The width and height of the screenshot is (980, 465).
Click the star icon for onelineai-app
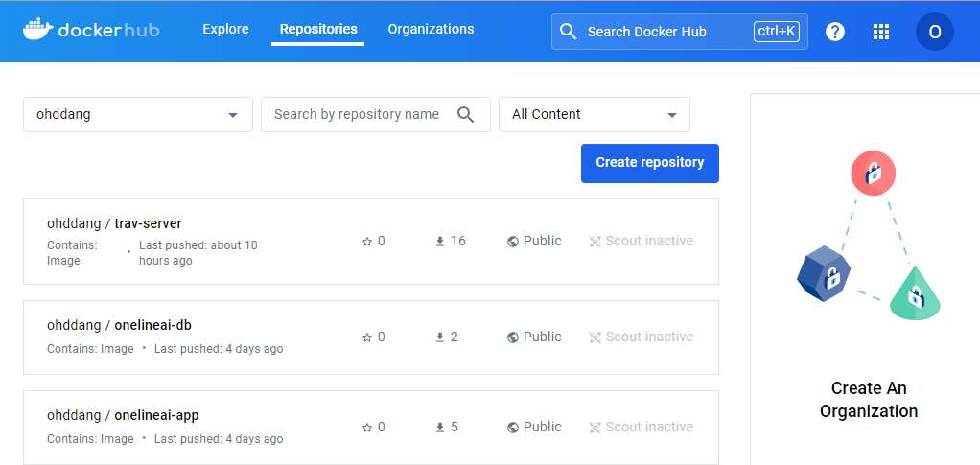point(367,428)
